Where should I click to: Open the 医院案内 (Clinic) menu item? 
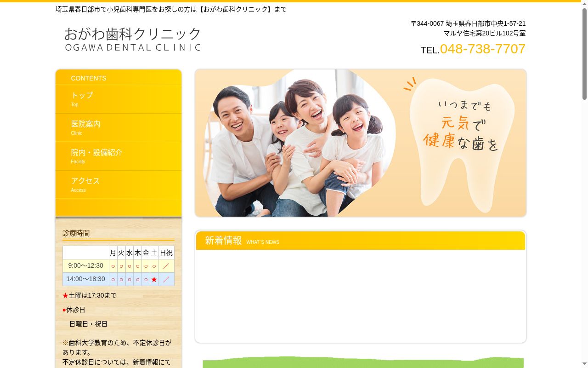point(119,128)
